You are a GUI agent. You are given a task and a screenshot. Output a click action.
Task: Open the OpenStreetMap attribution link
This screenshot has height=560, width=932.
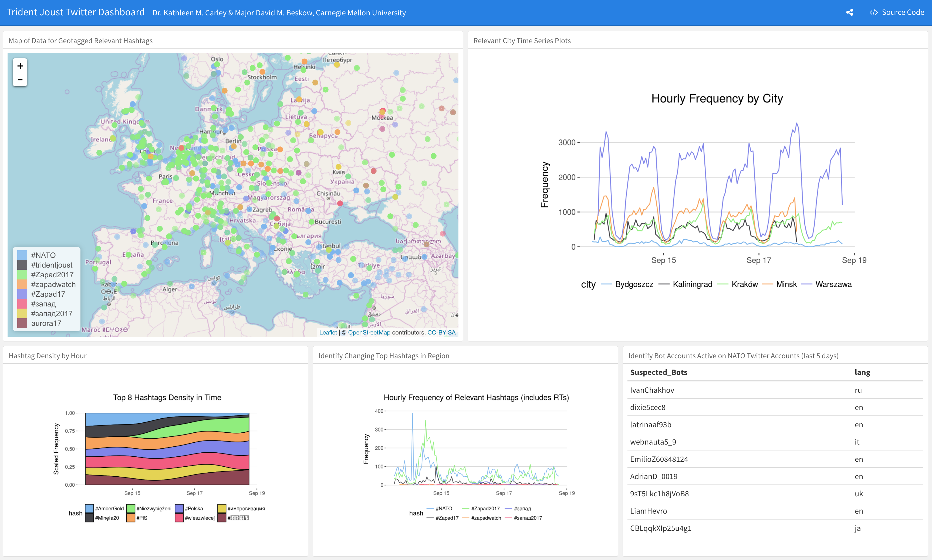click(x=369, y=332)
